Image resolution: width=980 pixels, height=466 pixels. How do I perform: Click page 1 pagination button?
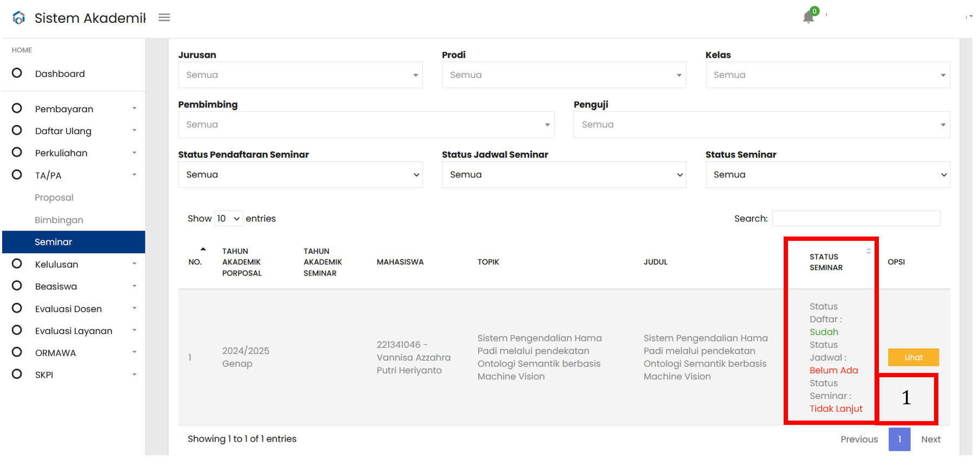(x=899, y=439)
